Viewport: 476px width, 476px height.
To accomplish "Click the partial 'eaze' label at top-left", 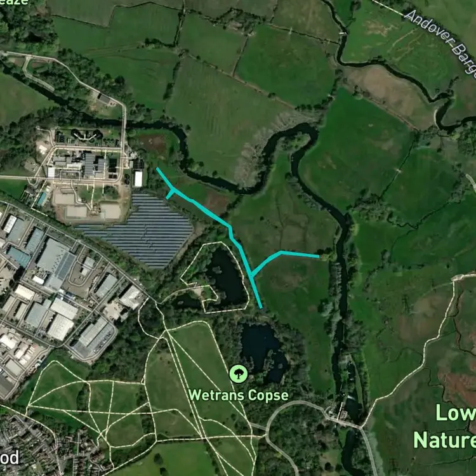I will pos(14,3).
